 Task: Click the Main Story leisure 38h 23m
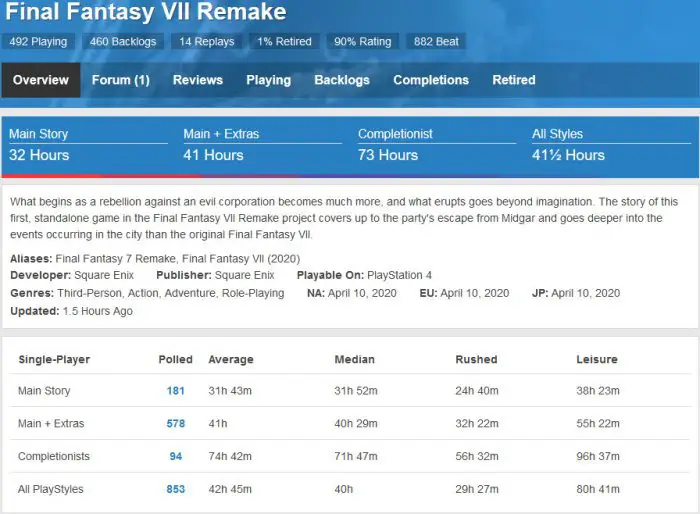pyautogui.click(x=598, y=391)
